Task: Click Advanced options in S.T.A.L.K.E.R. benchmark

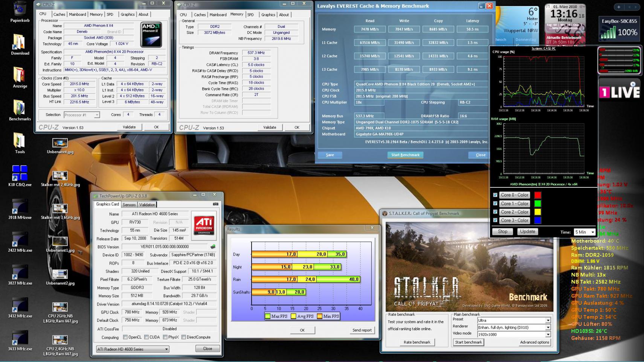Action: click(x=534, y=342)
